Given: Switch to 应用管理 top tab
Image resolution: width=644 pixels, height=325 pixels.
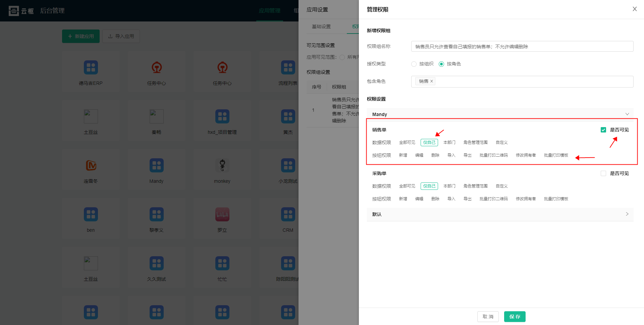Looking at the screenshot, I should (x=270, y=11).
